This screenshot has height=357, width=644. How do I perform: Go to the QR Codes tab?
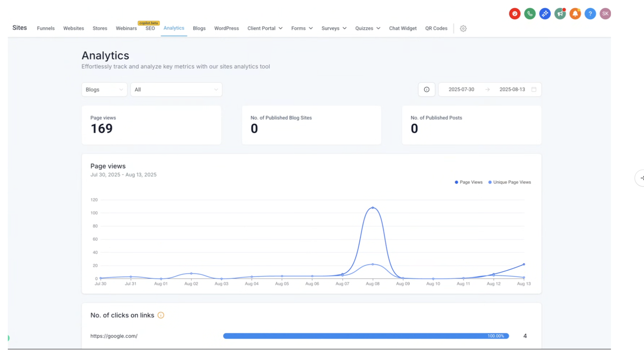436,28
